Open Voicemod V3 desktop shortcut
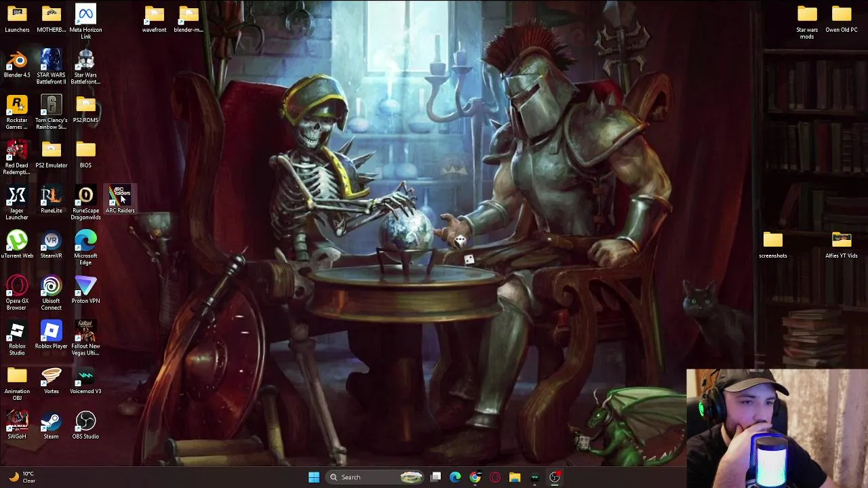 point(85,381)
